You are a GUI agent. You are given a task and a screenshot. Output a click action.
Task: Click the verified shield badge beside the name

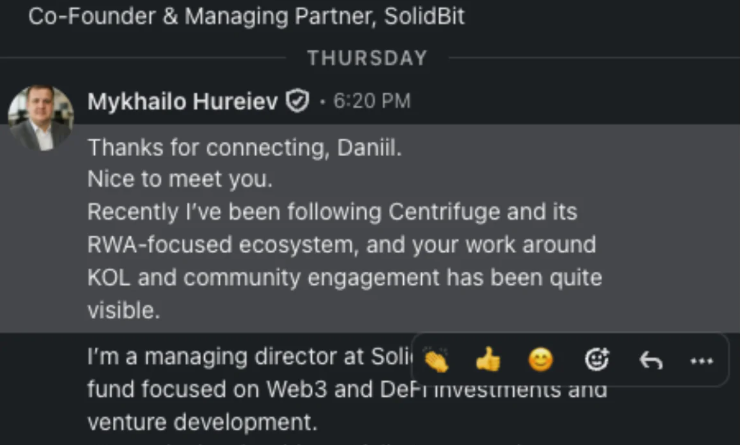tap(297, 101)
